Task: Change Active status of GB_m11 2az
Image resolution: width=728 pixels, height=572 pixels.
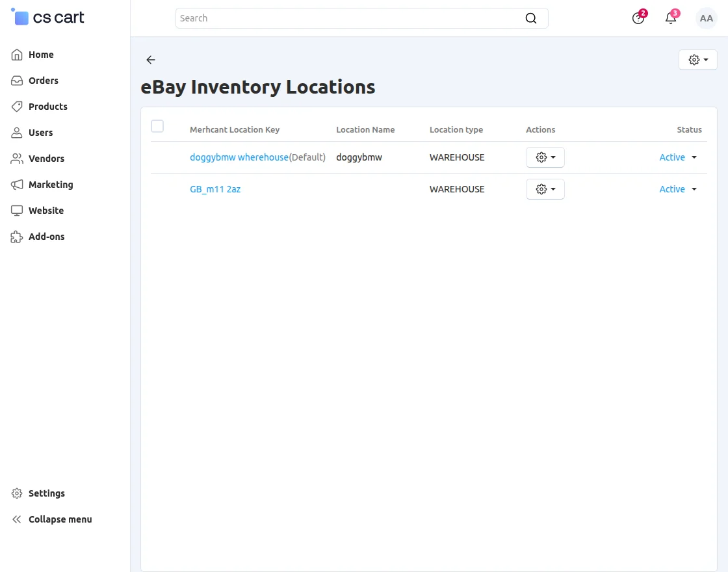Action: tap(678, 189)
